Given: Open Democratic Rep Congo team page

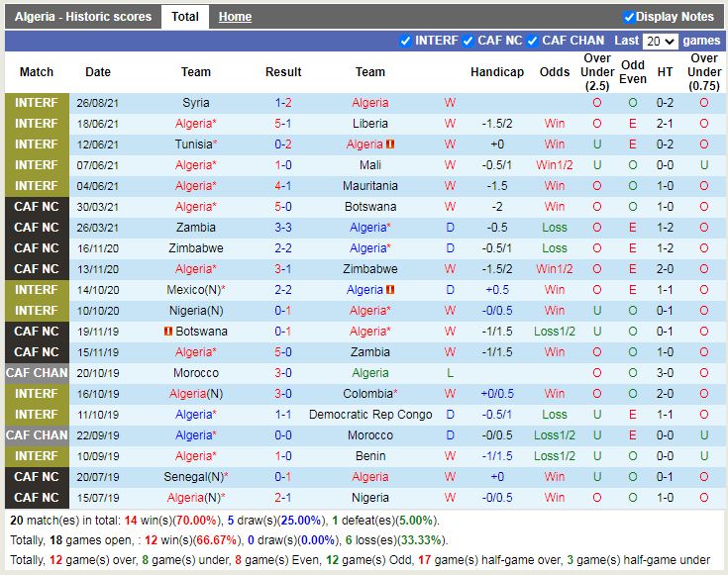Looking at the screenshot, I should pyautogui.click(x=369, y=415).
